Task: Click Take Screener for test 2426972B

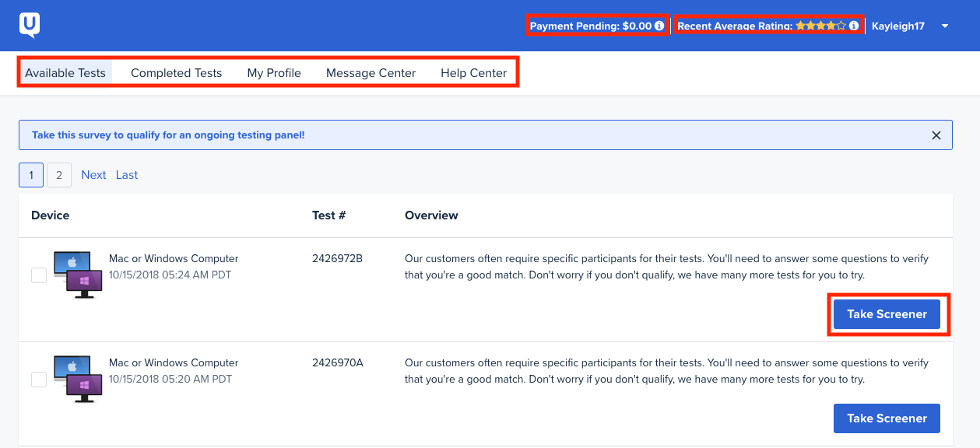Action: click(x=887, y=313)
